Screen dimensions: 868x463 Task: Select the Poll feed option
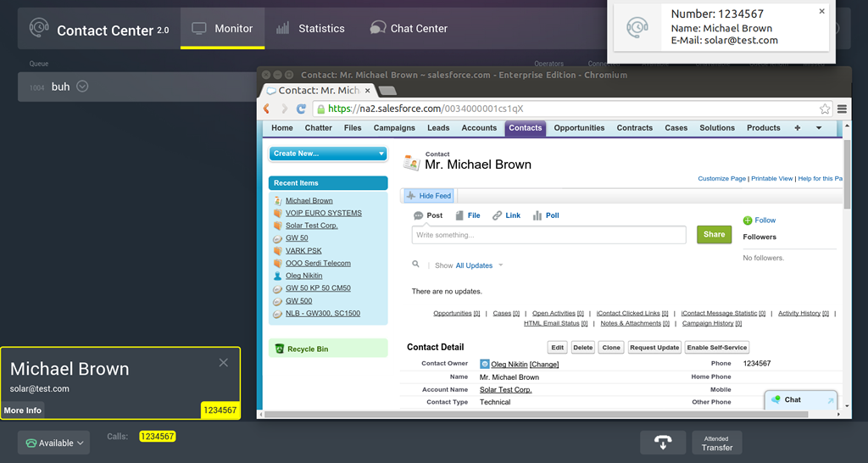[x=546, y=215]
